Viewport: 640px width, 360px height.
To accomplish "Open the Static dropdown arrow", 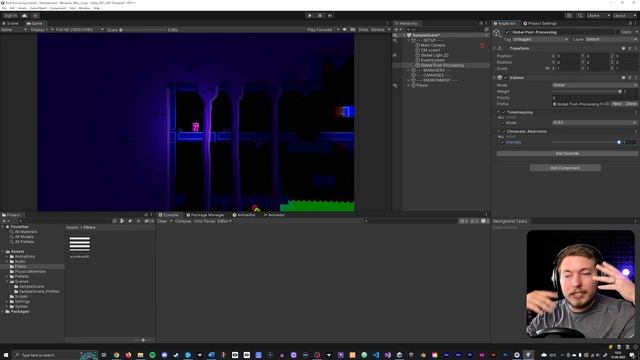I will click(636, 32).
